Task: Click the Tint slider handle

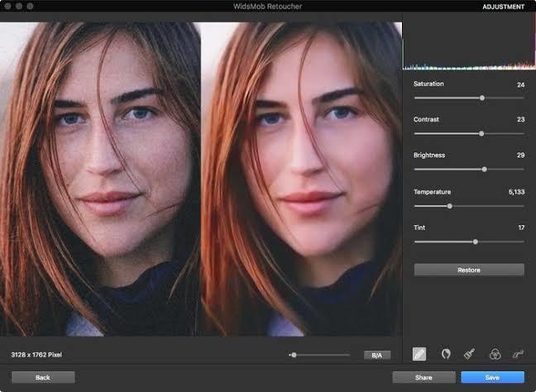Action: click(476, 241)
